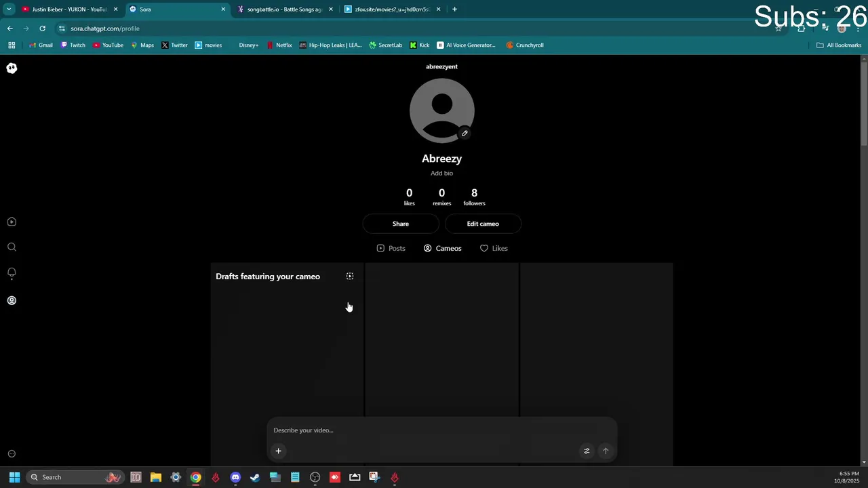Select the profile icon in sidebar

pyautogui.click(x=12, y=300)
